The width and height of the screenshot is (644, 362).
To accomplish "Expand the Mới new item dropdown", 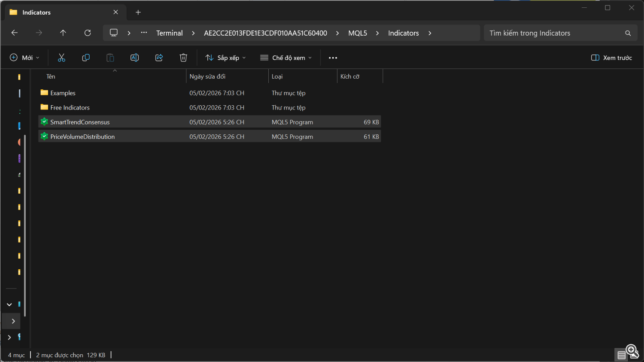I will click(x=24, y=58).
